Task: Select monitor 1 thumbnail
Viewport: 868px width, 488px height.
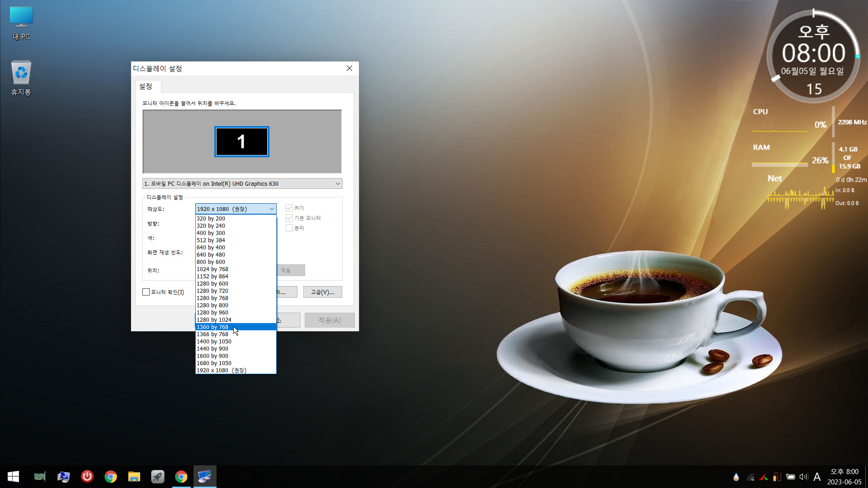Action: click(242, 141)
